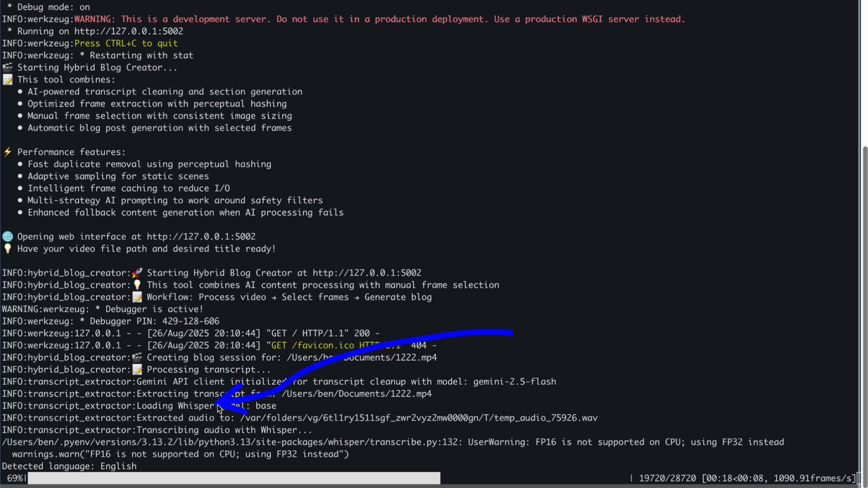The width and height of the screenshot is (868, 488).
Task: Click the memo emoji before This tool combines
Action: tap(8, 80)
